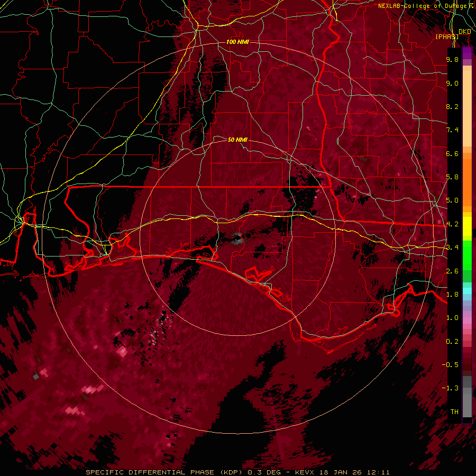
Task: Click the 9.8 legend value
Action: click(452, 59)
